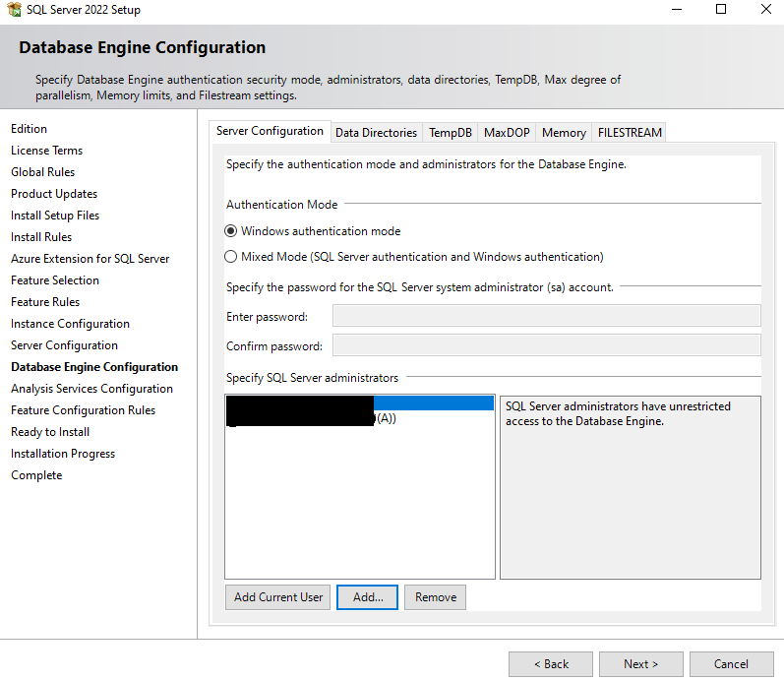Image resolution: width=784 pixels, height=681 pixels.
Task: Cancel the SQL Server setup
Action: [x=732, y=664]
